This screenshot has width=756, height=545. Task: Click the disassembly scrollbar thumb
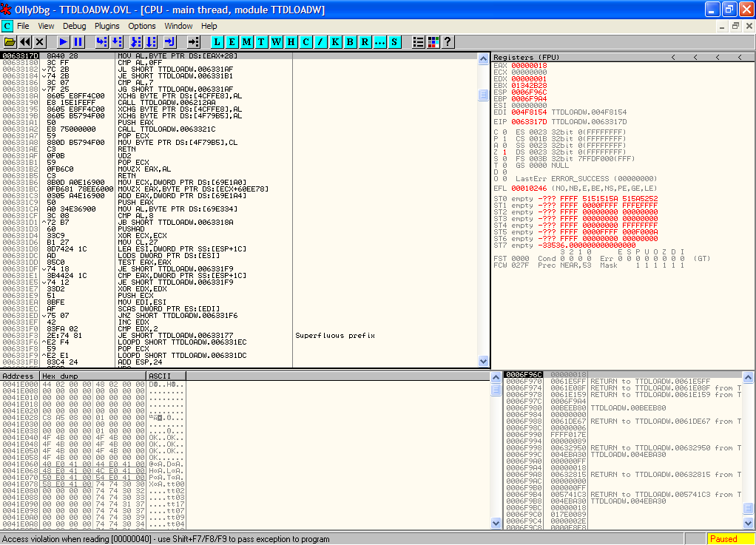483,95
